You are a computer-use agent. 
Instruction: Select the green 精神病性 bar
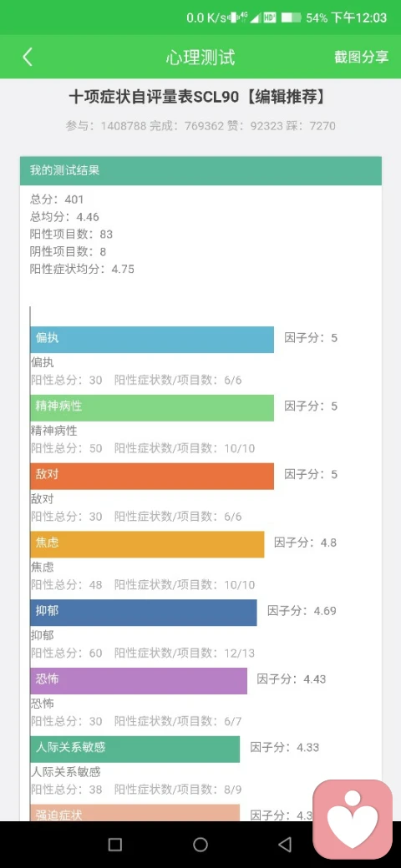[x=152, y=407]
